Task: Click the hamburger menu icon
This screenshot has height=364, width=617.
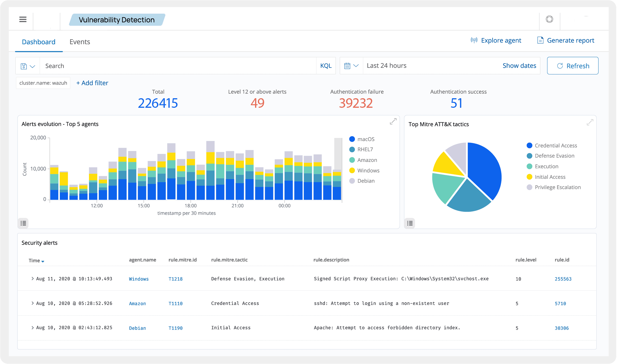Action: coord(23,20)
